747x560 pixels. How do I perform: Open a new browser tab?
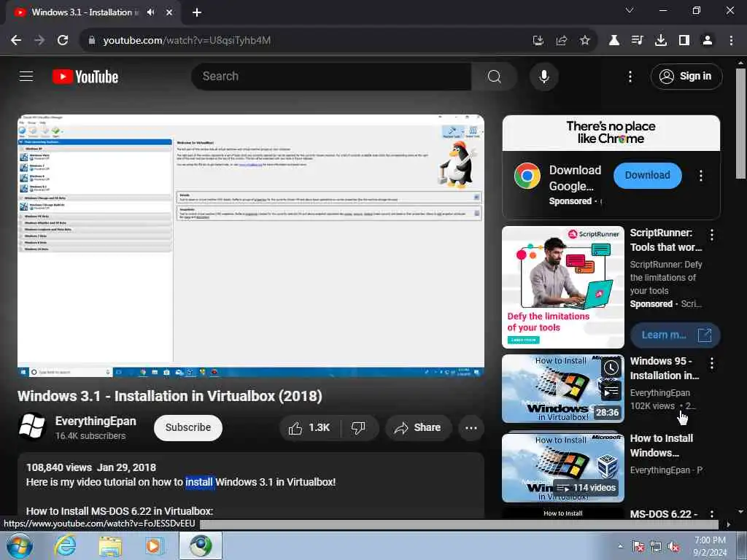click(x=197, y=12)
